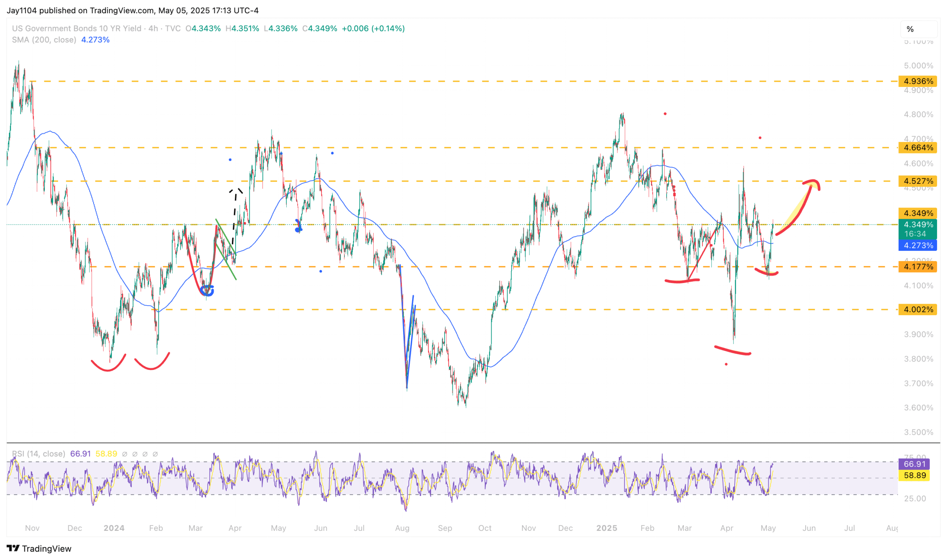Click the yellow 58.89 RSI legend value
The height and width of the screenshot is (560, 947).
[x=106, y=453]
